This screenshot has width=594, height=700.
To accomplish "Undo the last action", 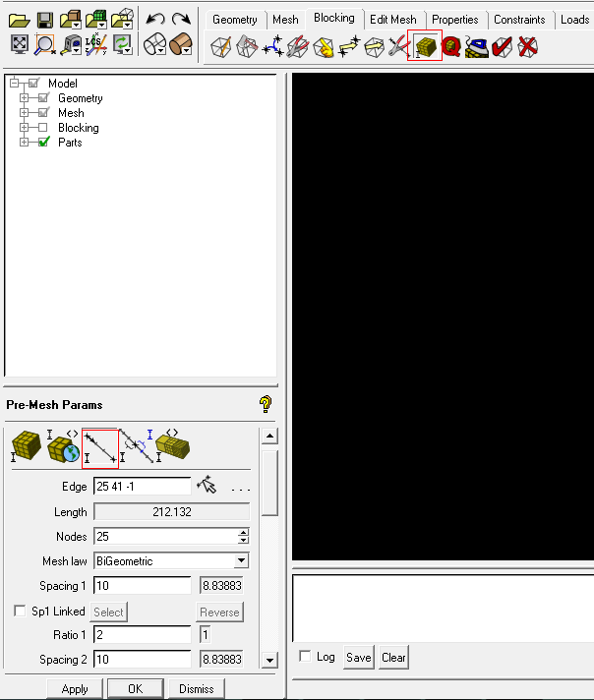I will (x=155, y=19).
